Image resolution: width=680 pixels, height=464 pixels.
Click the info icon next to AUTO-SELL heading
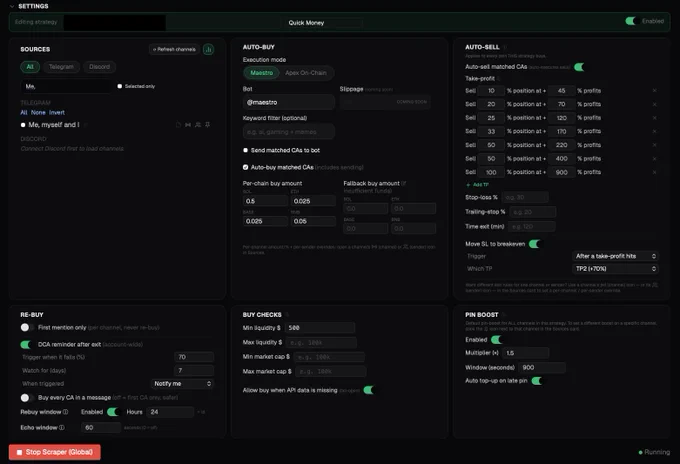(505, 47)
